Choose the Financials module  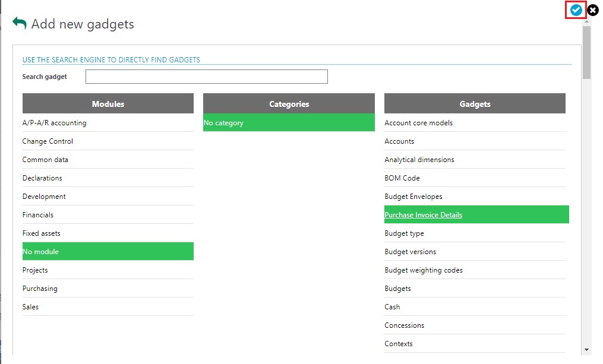click(38, 215)
